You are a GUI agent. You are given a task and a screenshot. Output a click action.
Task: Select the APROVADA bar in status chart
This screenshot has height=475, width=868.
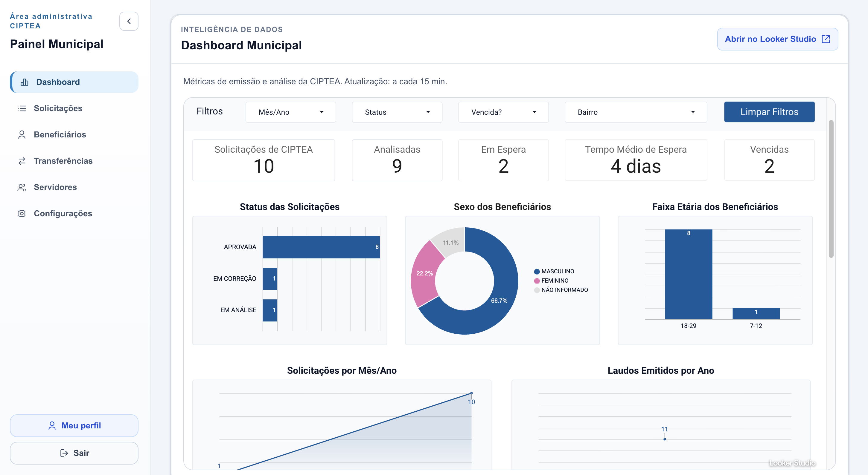coord(321,247)
